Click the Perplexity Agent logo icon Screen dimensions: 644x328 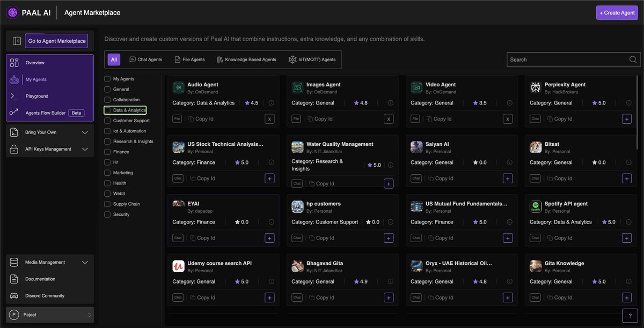(536, 87)
